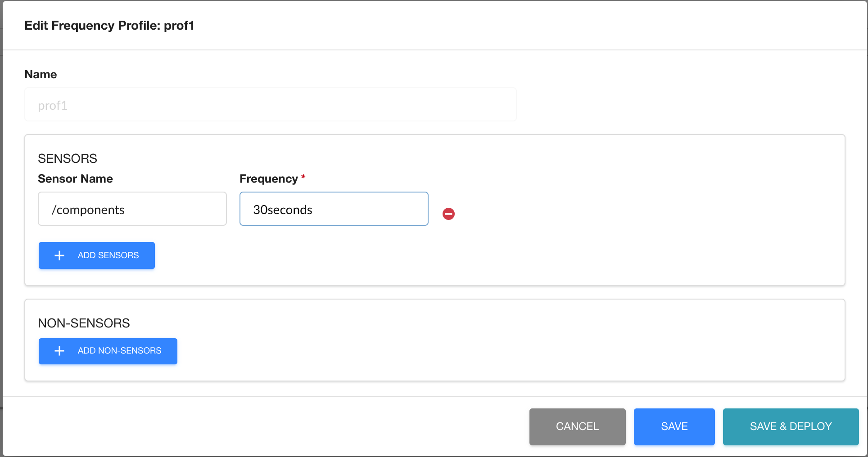This screenshot has width=868, height=457.
Task: Focus the Sensor Name field with /components
Action: pyautogui.click(x=132, y=209)
